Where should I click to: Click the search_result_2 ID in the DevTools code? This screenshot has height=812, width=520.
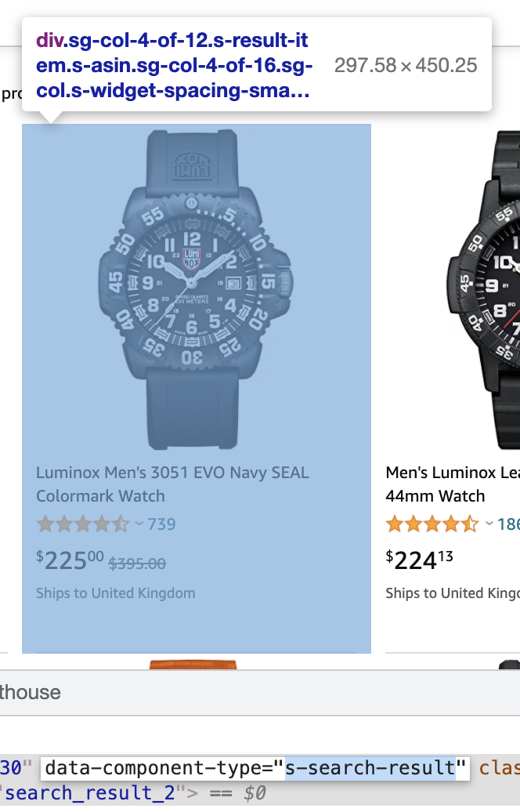pos(86,793)
